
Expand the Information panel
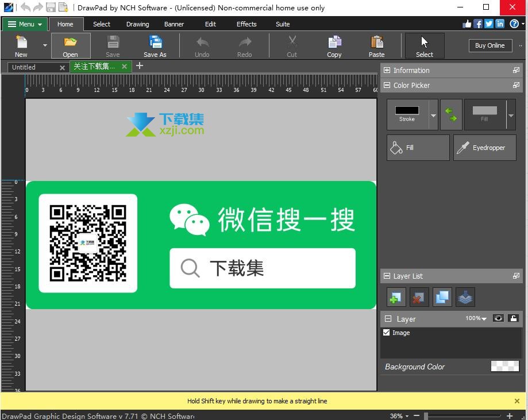pyautogui.click(x=387, y=71)
